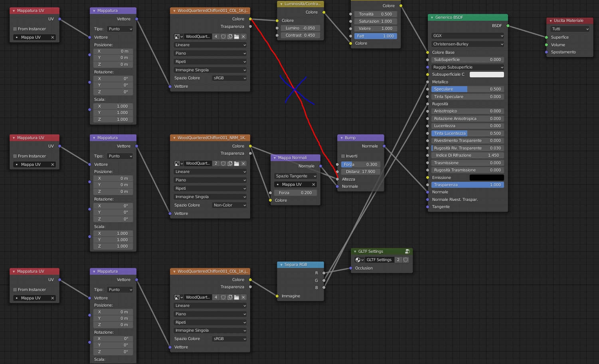Unlink the image via the X icon on the bottom COL node
The height and width of the screenshot is (364, 599).
pyautogui.click(x=243, y=297)
